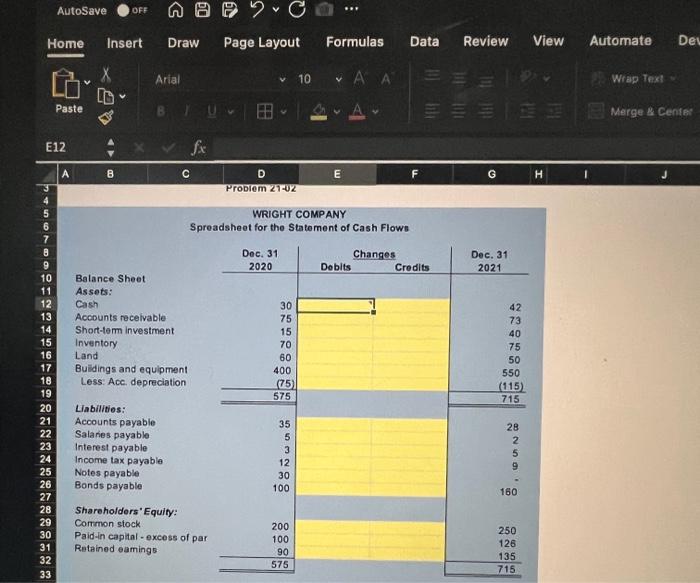This screenshot has width=700, height=583.
Task: Click the Select All corner triangle
Action: [x=48, y=175]
